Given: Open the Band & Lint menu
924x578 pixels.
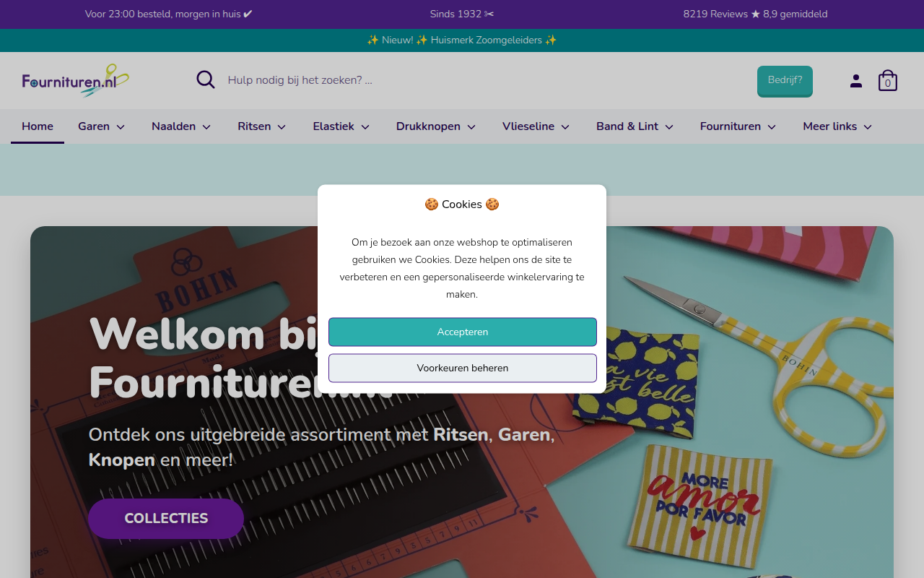Looking at the screenshot, I should click(635, 126).
